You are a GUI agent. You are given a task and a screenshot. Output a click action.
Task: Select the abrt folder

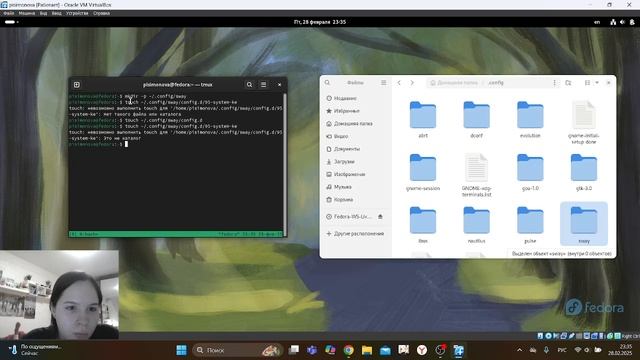423,119
